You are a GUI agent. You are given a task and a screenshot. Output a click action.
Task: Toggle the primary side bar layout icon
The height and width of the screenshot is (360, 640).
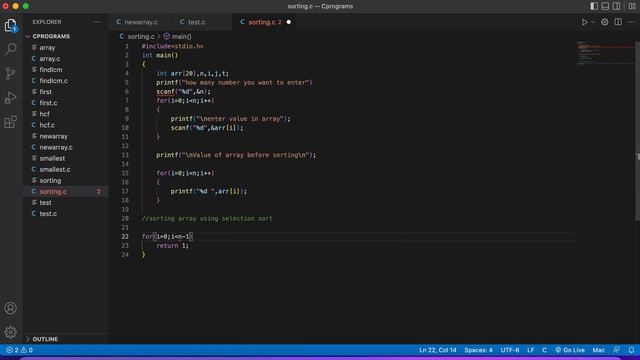[594, 6]
